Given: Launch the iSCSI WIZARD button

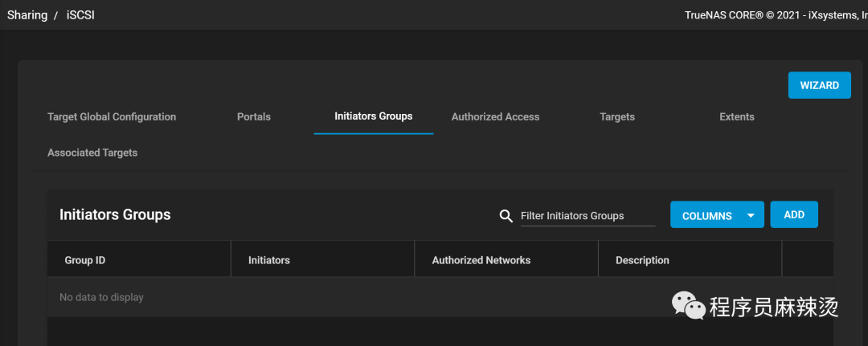Looking at the screenshot, I should click(x=819, y=85).
